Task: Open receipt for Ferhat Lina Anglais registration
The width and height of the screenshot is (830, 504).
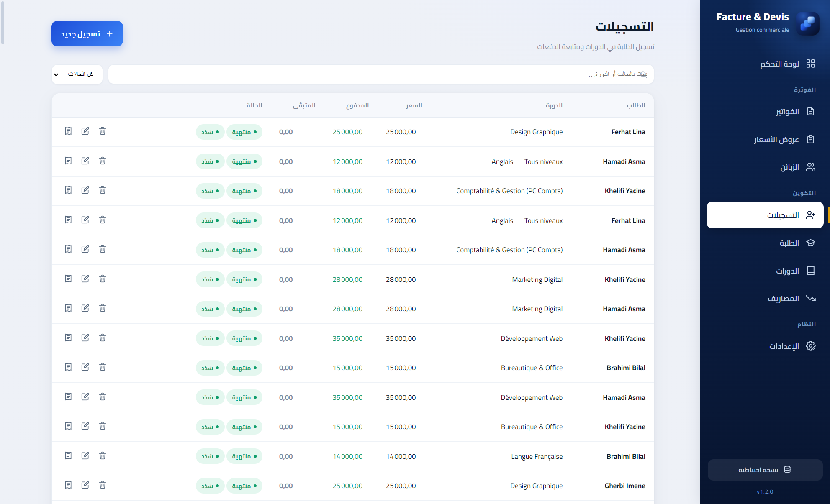Action: tap(68, 220)
